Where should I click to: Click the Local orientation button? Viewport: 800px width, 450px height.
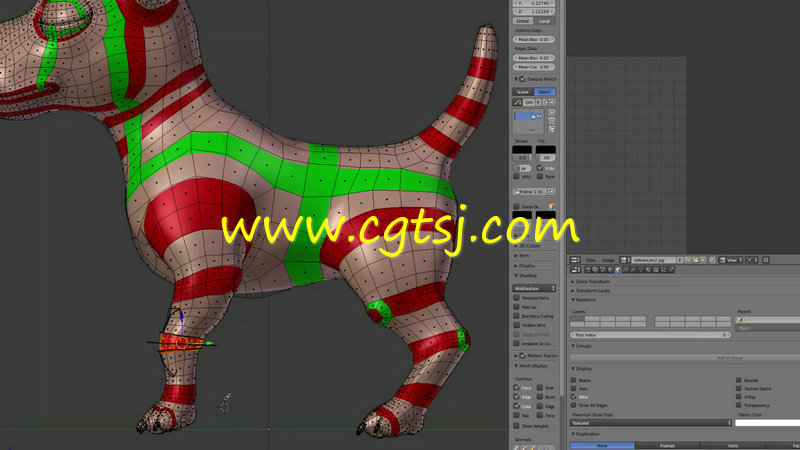[x=545, y=21]
